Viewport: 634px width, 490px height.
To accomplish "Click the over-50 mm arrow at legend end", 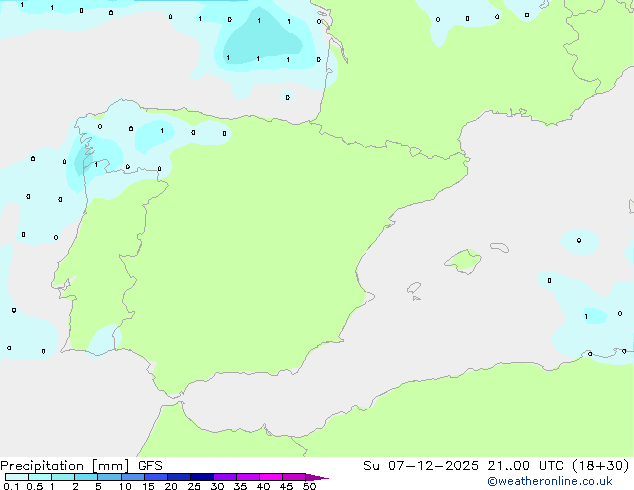I will point(317,477).
